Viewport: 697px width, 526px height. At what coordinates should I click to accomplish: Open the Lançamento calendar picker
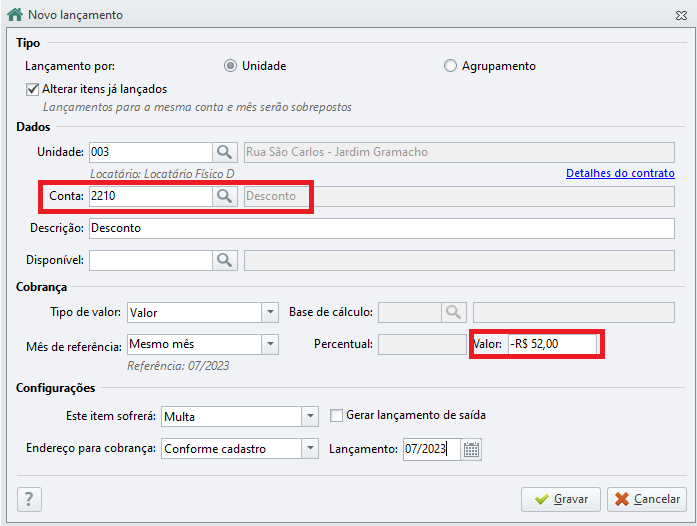pos(471,450)
